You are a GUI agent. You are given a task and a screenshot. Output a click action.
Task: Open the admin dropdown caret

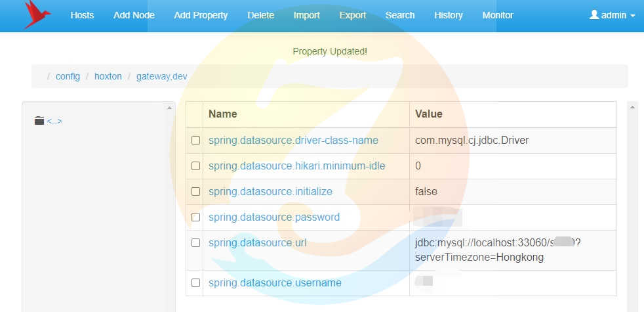(632, 16)
